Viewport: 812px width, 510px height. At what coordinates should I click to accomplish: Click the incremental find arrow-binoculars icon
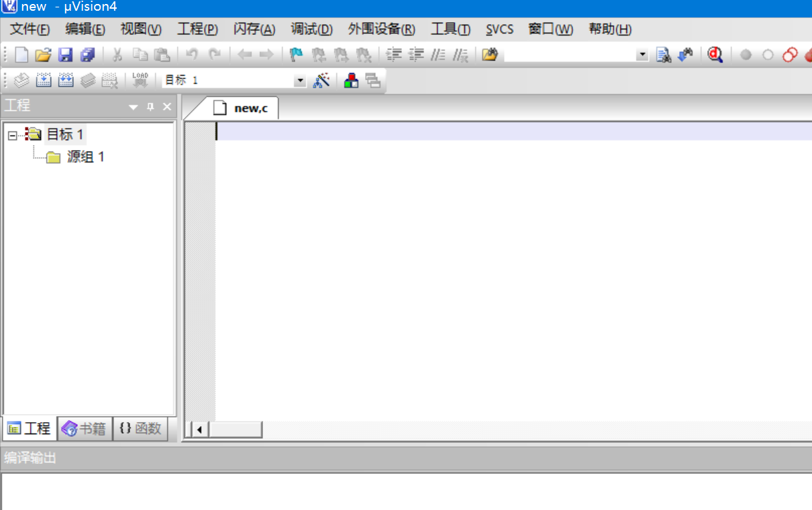685,55
